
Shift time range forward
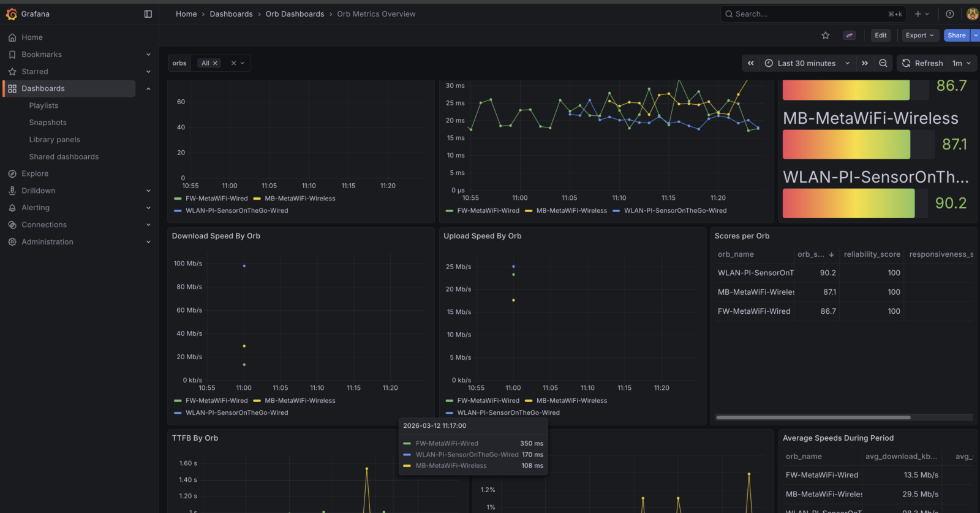pos(865,63)
